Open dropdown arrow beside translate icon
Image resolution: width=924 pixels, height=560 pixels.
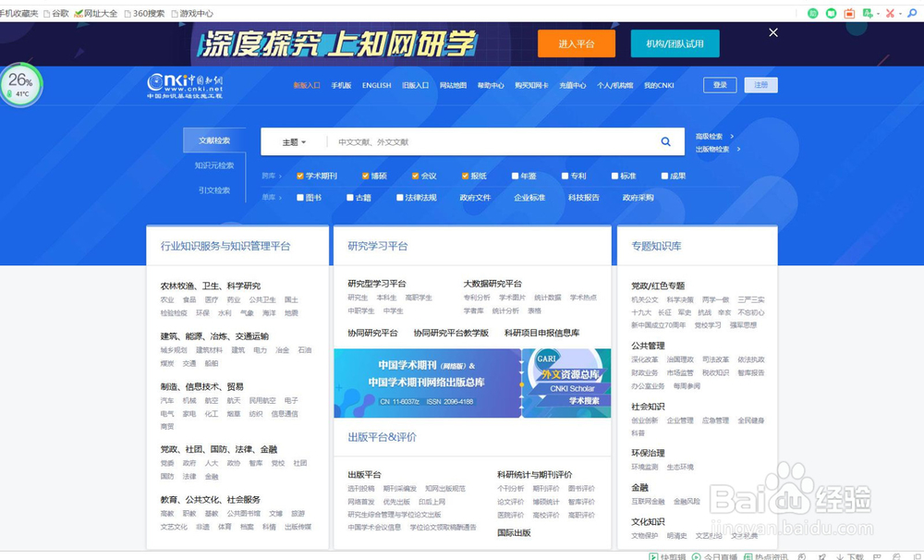(878, 14)
